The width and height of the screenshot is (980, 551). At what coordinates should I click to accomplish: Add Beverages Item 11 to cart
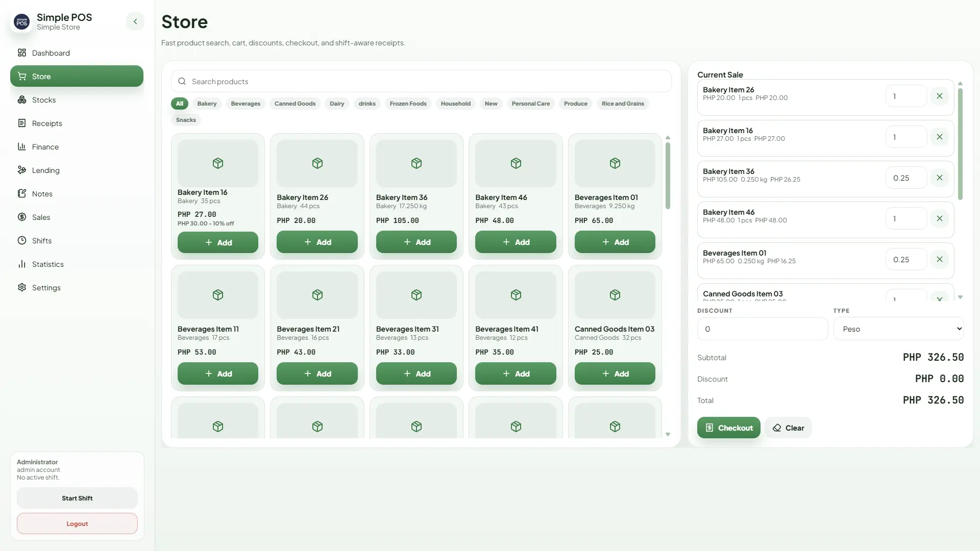(x=218, y=373)
